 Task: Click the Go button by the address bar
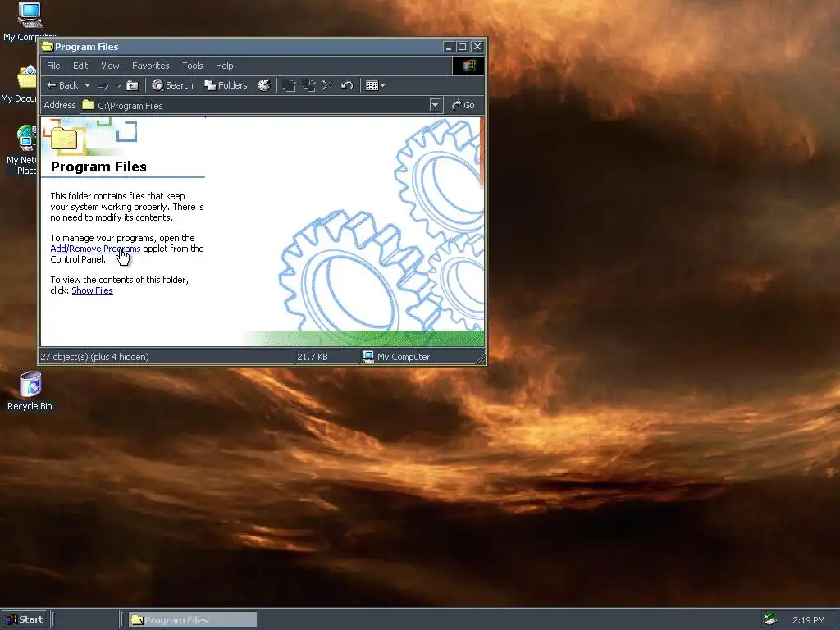coord(463,105)
